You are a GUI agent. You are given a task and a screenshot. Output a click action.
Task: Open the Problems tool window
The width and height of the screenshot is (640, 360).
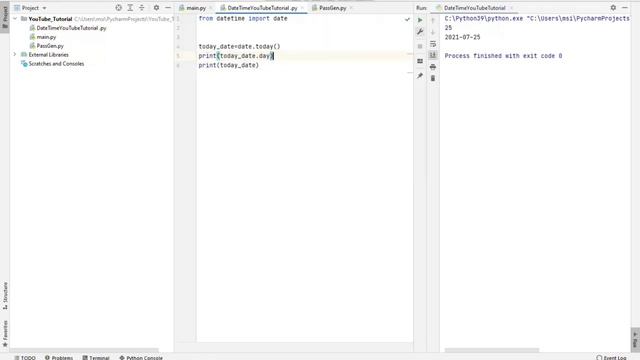pos(59,357)
